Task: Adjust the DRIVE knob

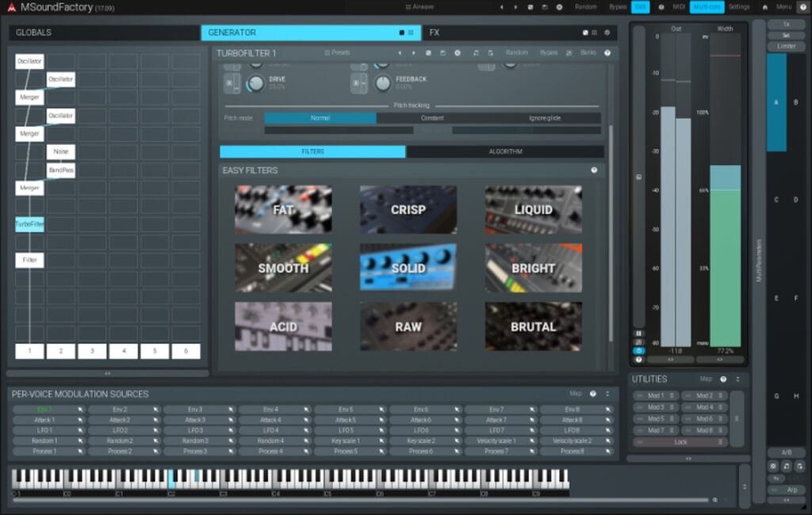Action: 255,83
